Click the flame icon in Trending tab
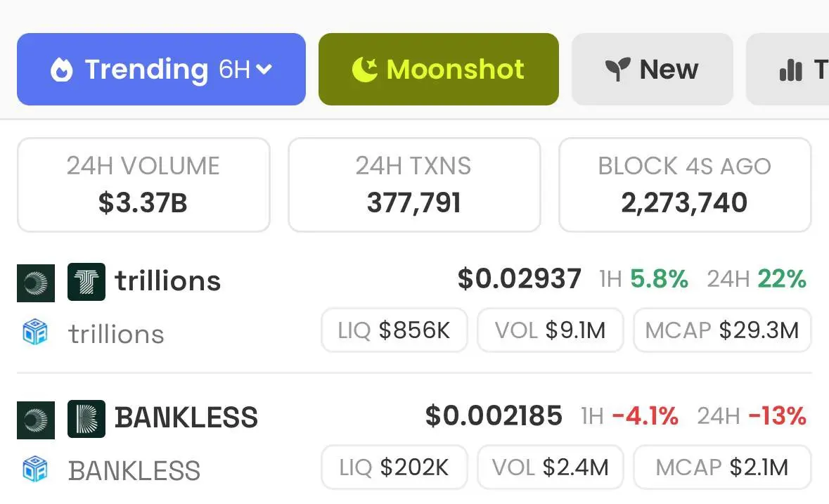The image size is (829, 504). 61,70
